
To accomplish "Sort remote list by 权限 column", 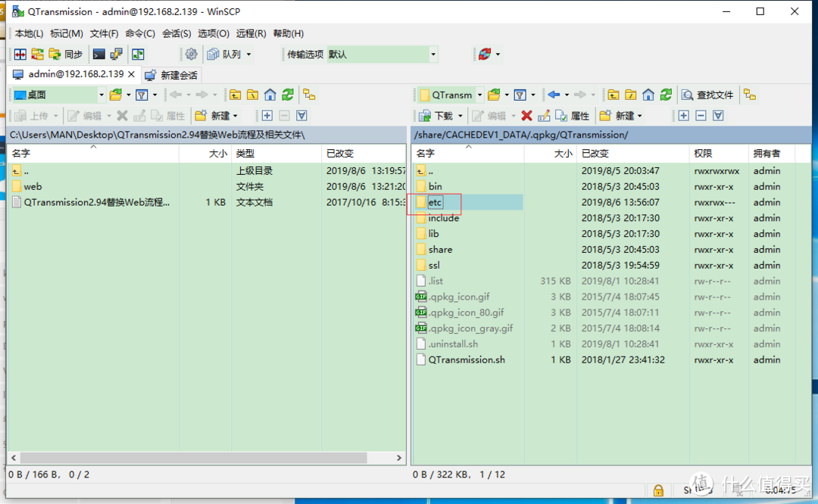I will point(718,153).
